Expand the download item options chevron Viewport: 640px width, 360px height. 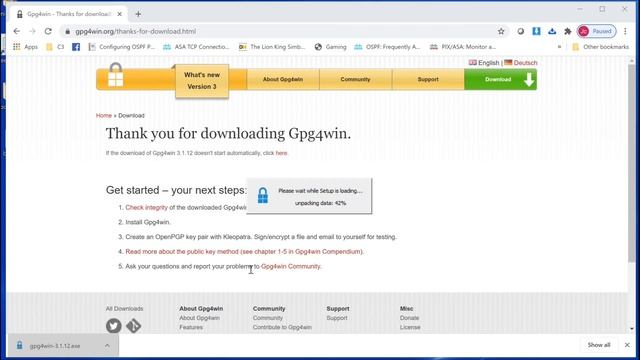(x=107, y=346)
